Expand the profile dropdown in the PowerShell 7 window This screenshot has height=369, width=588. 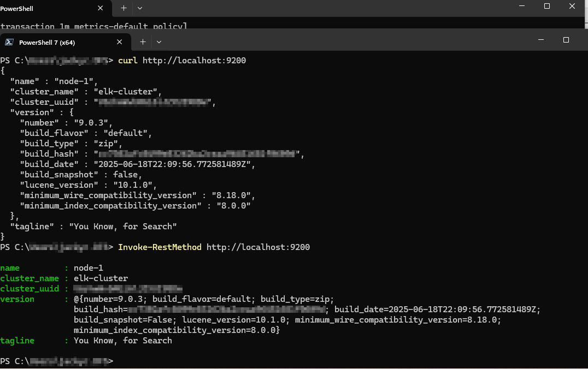point(159,42)
